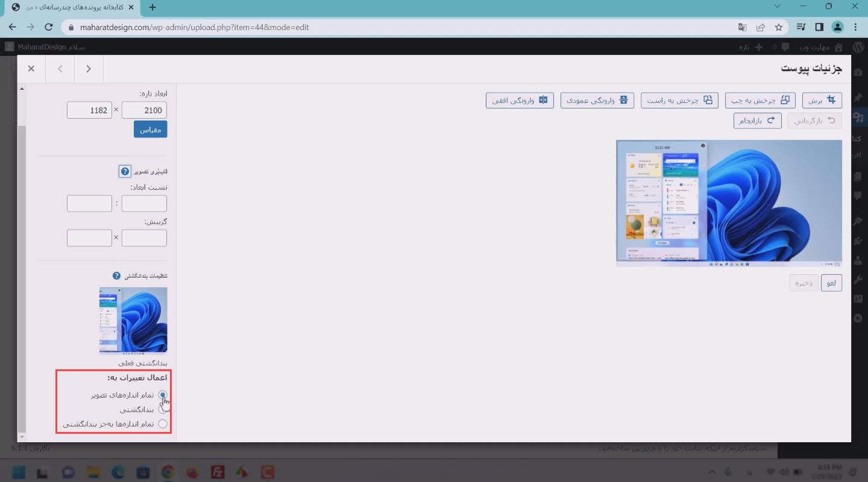Click the main Windows 11 image preview
The image size is (868, 482).
[729, 203]
